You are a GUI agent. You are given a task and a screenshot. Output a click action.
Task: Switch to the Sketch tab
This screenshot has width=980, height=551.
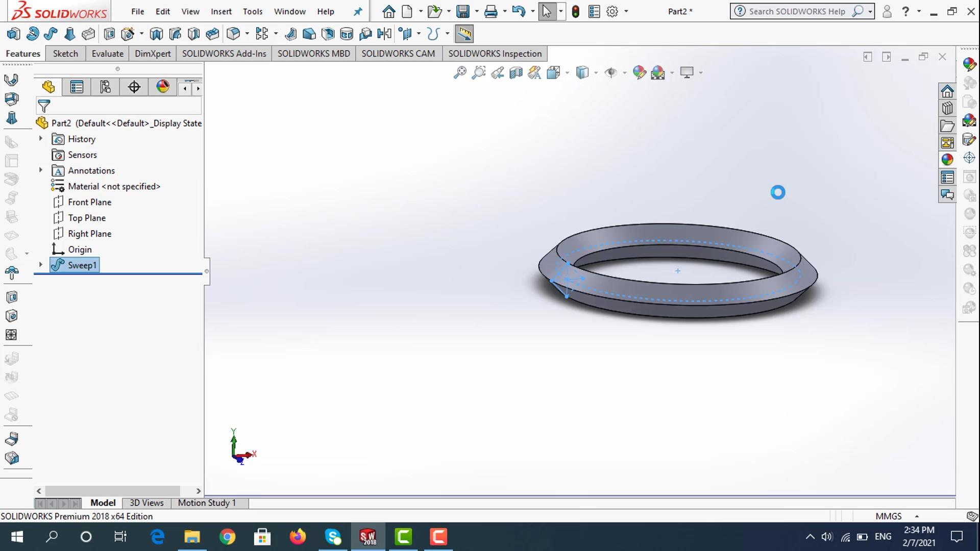pos(65,54)
